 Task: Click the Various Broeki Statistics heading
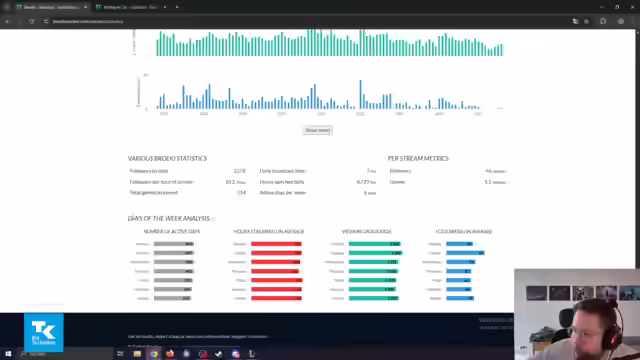point(167,158)
